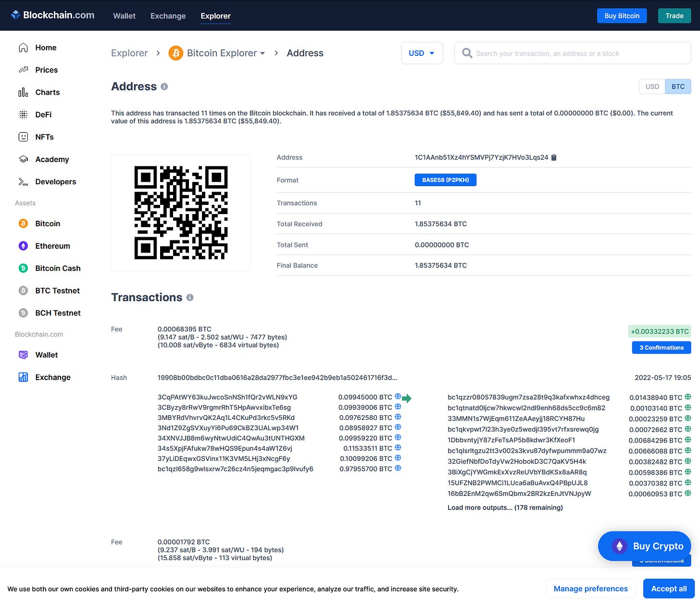700x608 pixels.
Task: Click the +0.00332233 BTC badge
Action: point(660,331)
